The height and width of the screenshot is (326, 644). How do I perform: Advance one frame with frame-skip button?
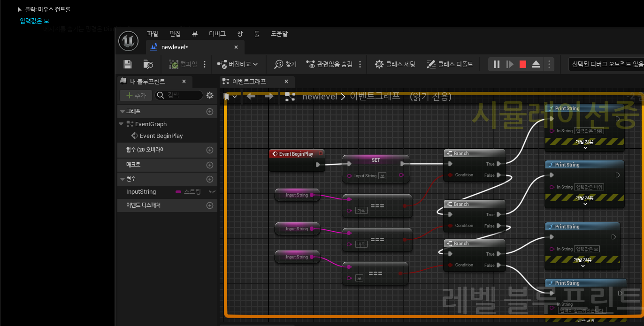coord(510,64)
